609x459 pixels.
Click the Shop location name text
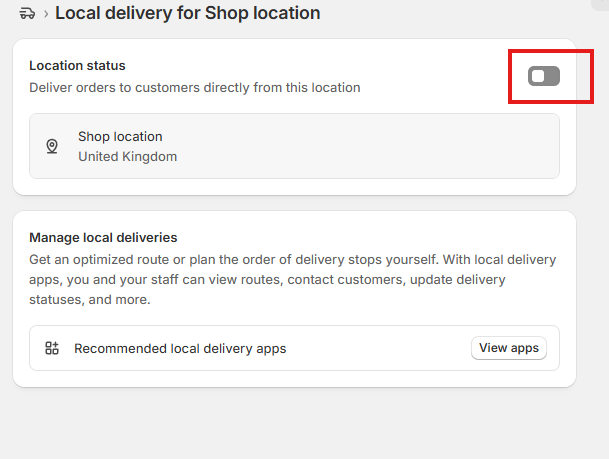click(120, 137)
